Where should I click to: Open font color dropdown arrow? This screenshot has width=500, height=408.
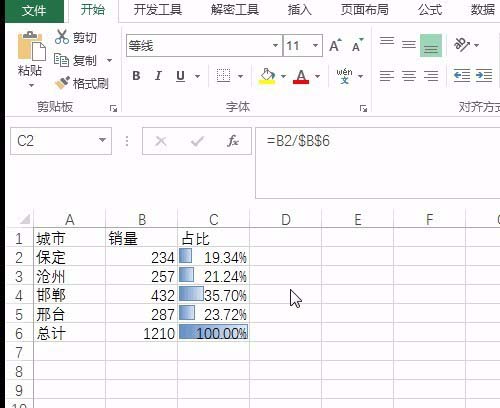318,76
